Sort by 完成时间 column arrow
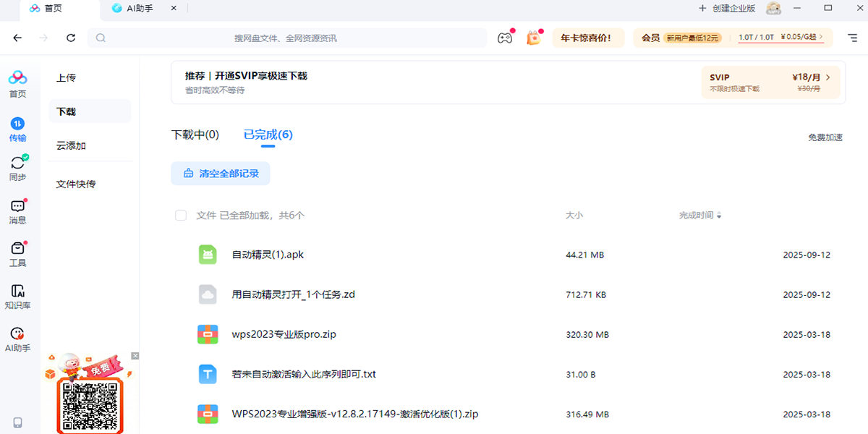Screen dimensions: 868x434 point(718,216)
